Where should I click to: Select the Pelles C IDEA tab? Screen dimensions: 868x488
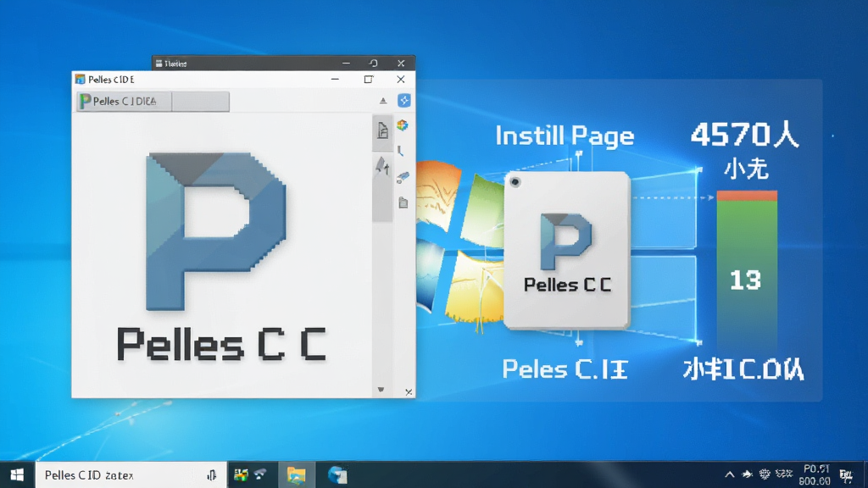click(x=125, y=102)
